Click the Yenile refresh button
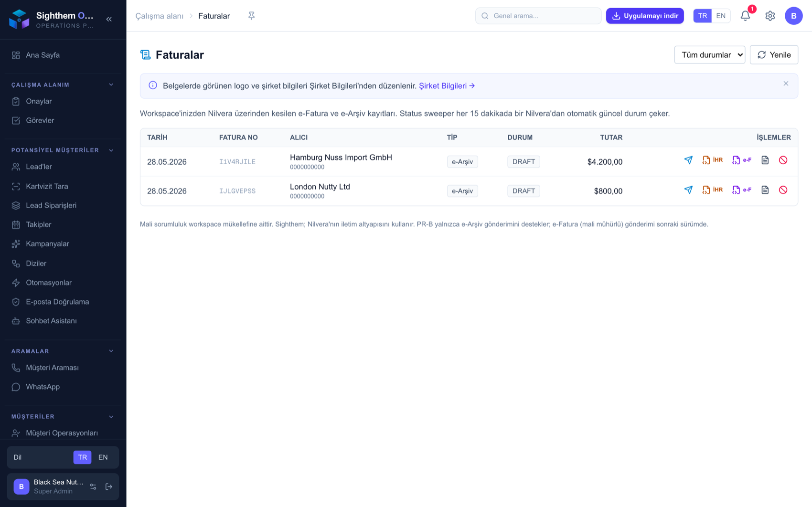Image resolution: width=812 pixels, height=507 pixels. pyautogui.click(x=774, y=55)
